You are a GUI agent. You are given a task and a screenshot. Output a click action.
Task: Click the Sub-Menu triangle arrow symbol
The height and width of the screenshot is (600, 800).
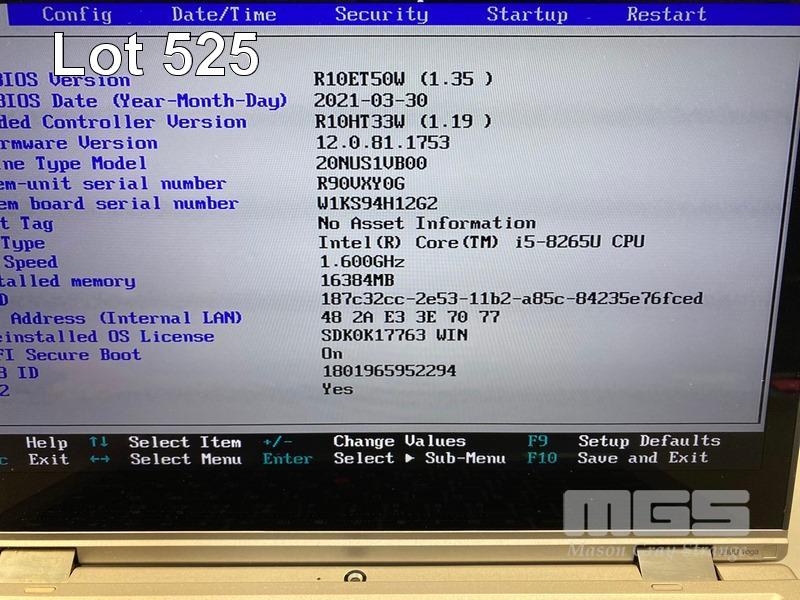[409, 458]
